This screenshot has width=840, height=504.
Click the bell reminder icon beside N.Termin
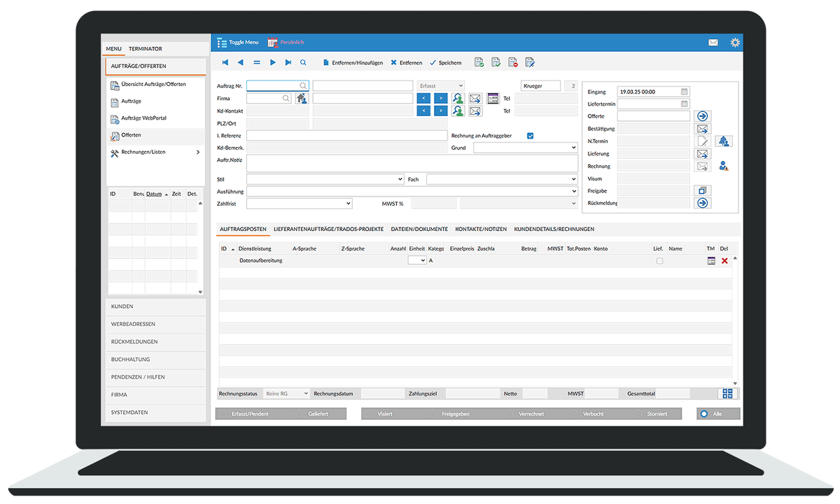coord(723,141)
